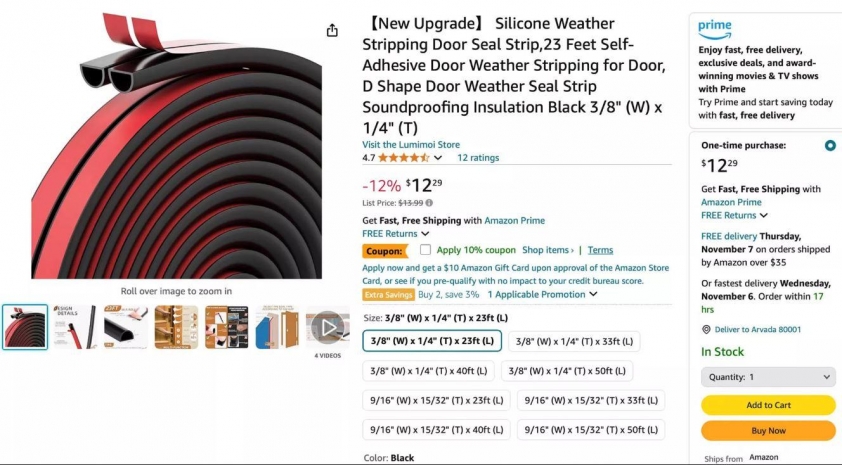Expand 1 Applicable Promotion
The image size is (842, 465).
[542, 294]
